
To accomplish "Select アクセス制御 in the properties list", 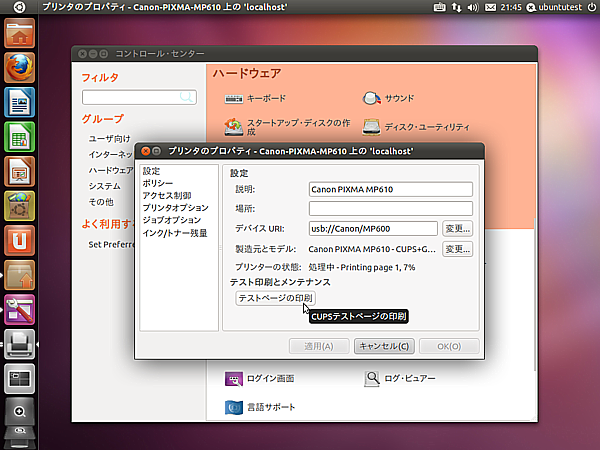I will [x=166, y=196].
